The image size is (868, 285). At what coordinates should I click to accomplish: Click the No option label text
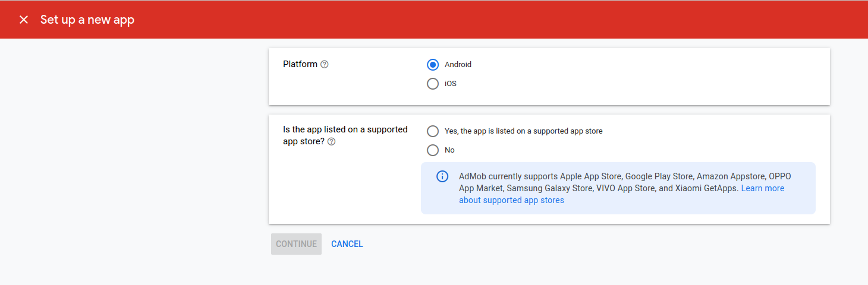coord(449,150)
